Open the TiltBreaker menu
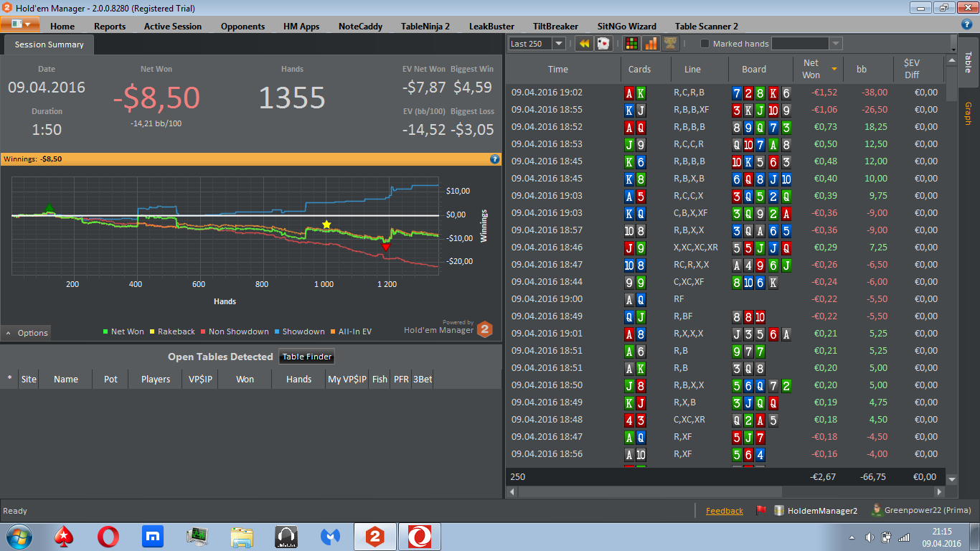 555,27
